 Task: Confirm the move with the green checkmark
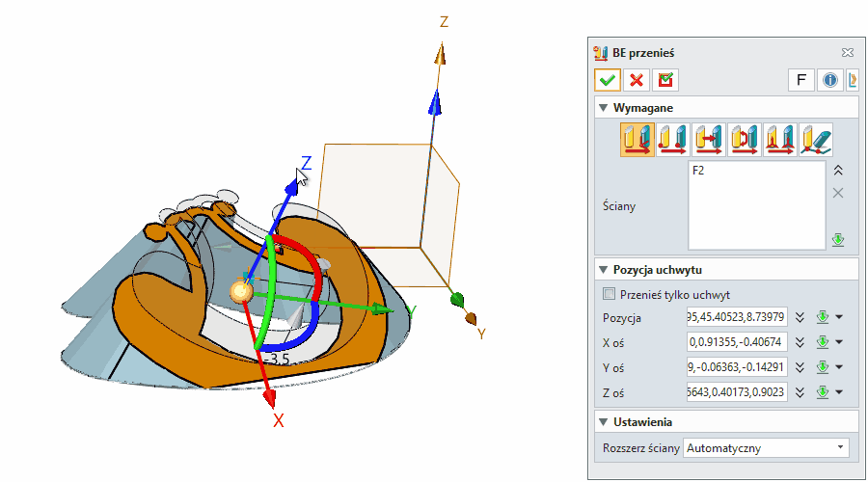608,80
